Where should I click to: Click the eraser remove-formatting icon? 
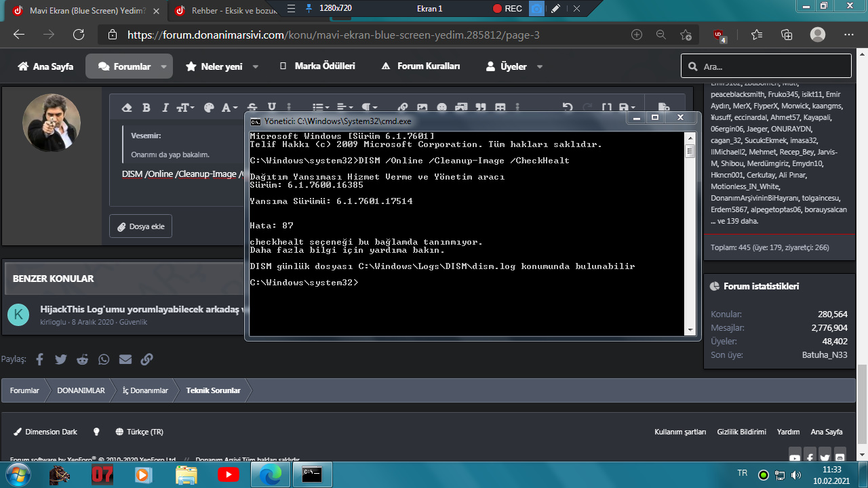(127, 108)
